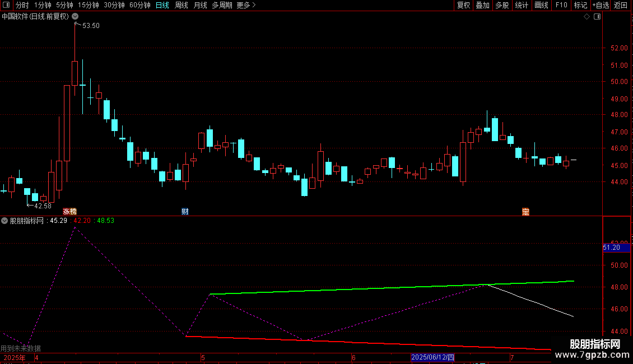Open the 涨榜 event marker
Viewport: 633px width, 364px height.
point(70,212)
